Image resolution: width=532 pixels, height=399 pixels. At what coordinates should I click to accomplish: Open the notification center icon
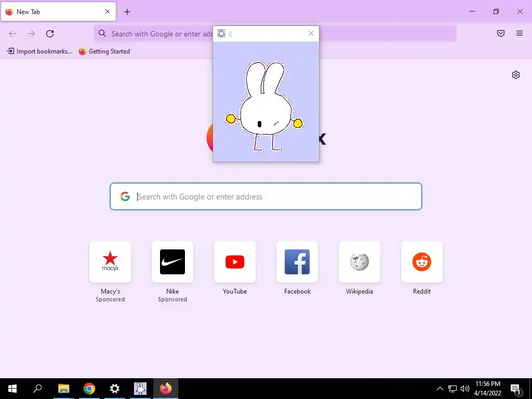[516, 389]
